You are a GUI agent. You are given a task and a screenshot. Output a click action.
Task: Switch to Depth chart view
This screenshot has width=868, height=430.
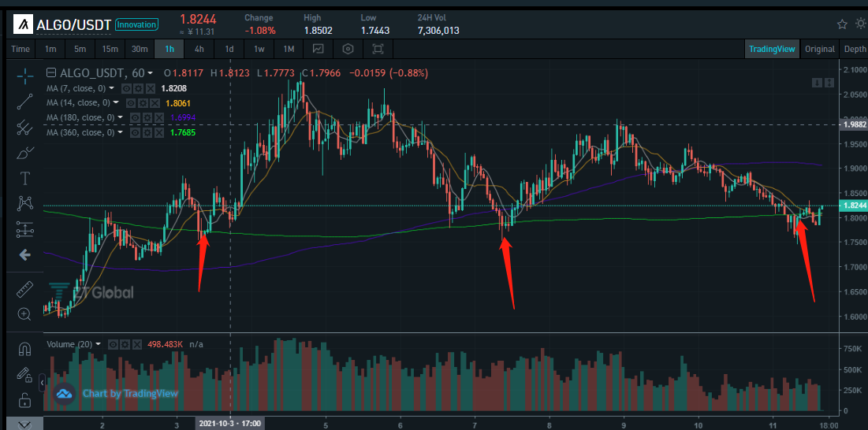(x=855, y=49)
